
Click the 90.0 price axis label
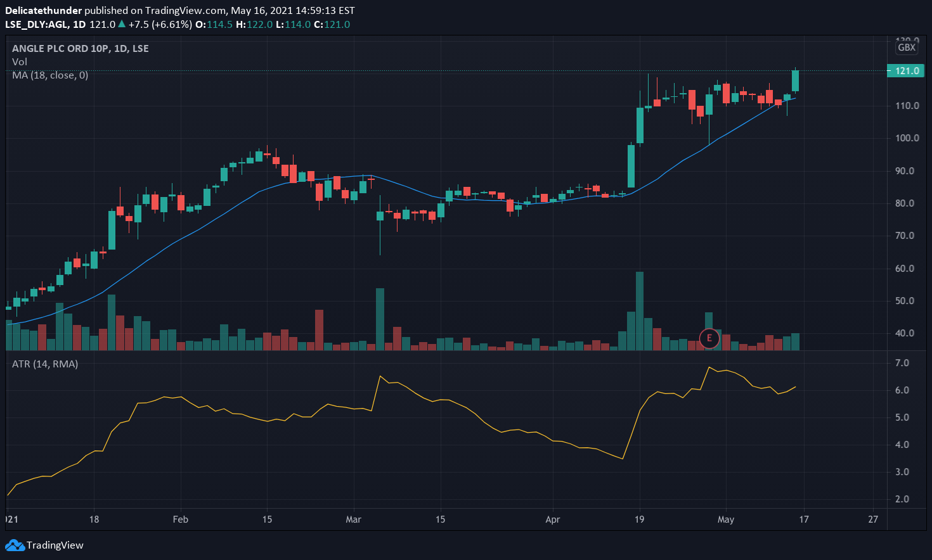coord(905,171)
